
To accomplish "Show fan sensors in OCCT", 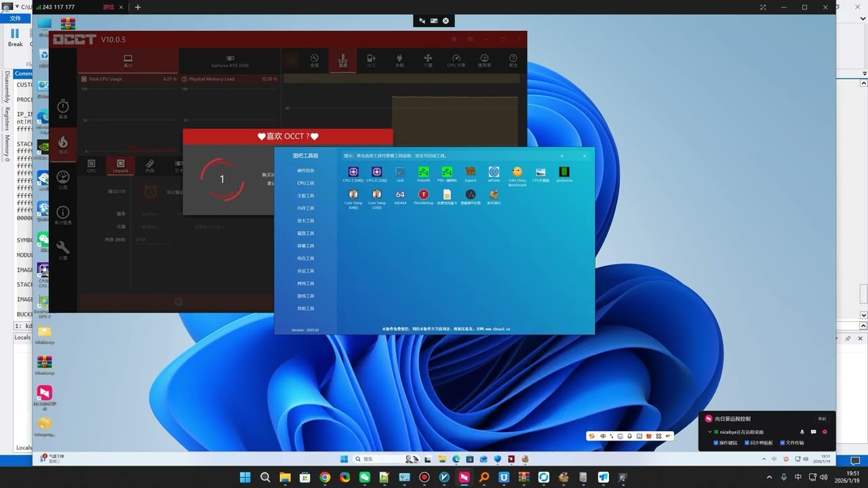I will (428, 61).
